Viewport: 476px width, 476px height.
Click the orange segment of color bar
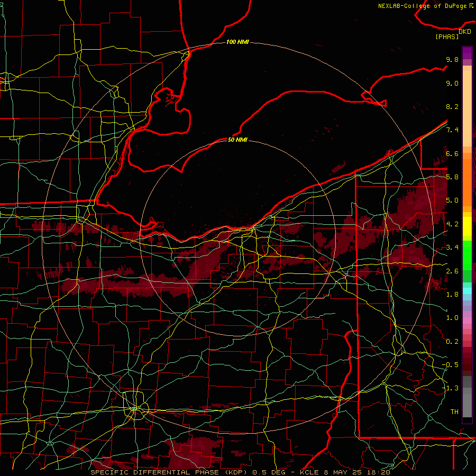(x=467, y=182)
